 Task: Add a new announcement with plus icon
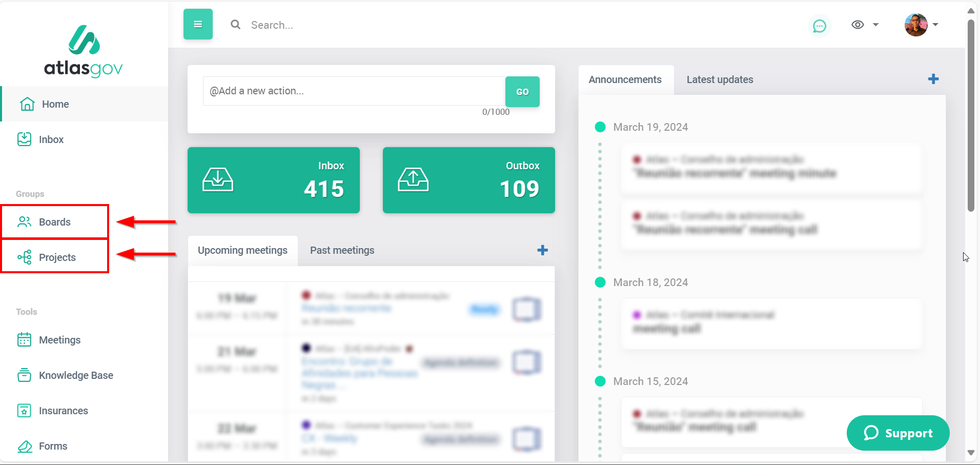coord(933,79)
